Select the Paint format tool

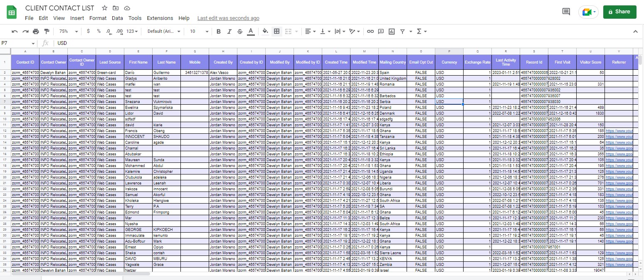click(x=47, y=32)
